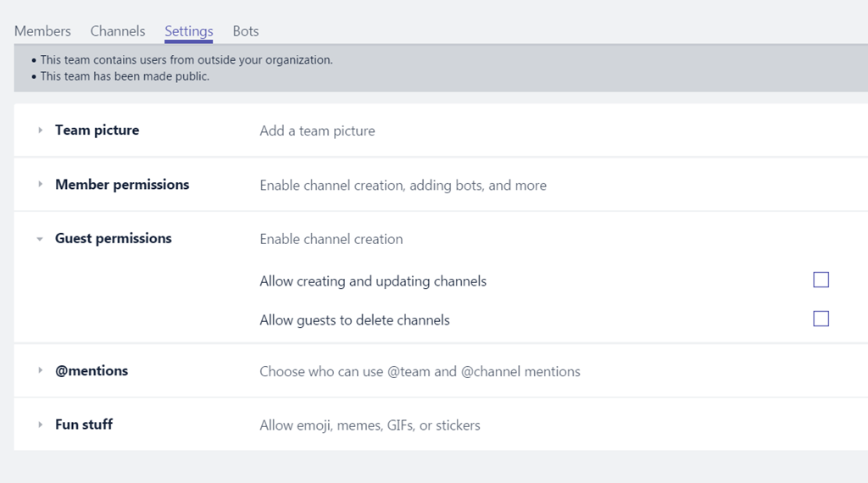Collapse the Guest permissions arrow icon
This screenshot has height=483, width=868.
tap(40, 239)
